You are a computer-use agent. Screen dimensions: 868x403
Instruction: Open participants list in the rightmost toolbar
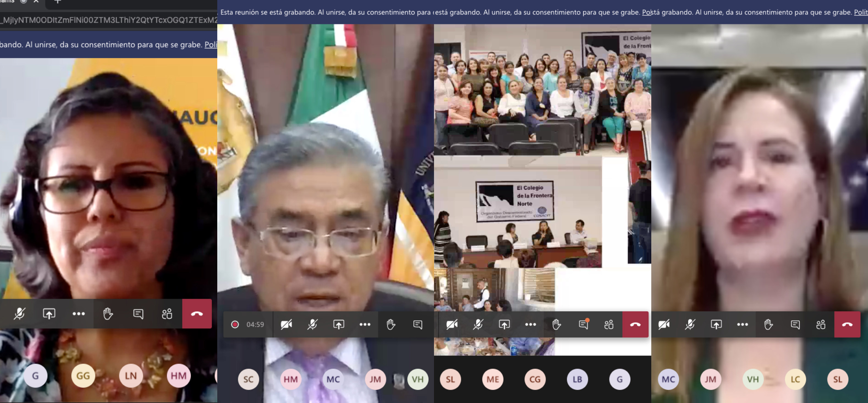click(x=821, y=325)
